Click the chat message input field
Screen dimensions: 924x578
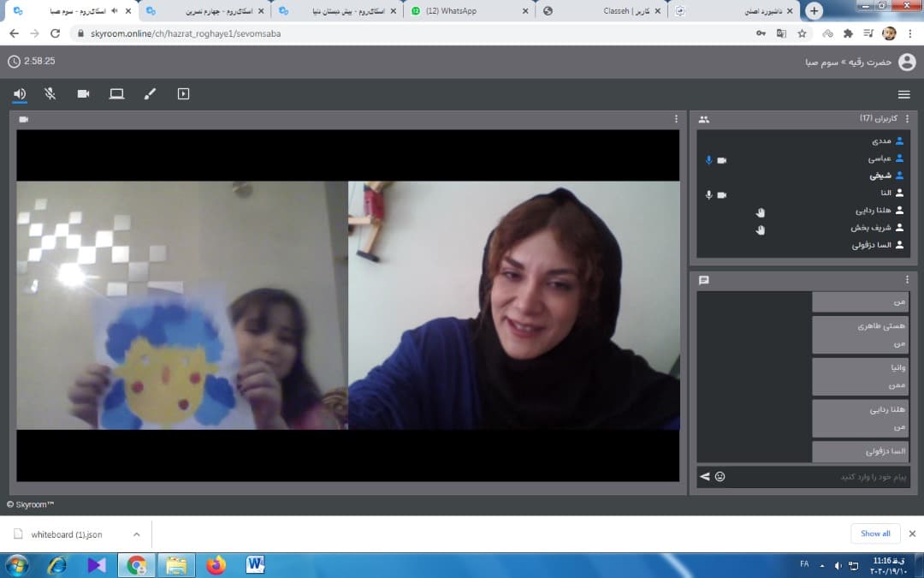click(813, 476)
